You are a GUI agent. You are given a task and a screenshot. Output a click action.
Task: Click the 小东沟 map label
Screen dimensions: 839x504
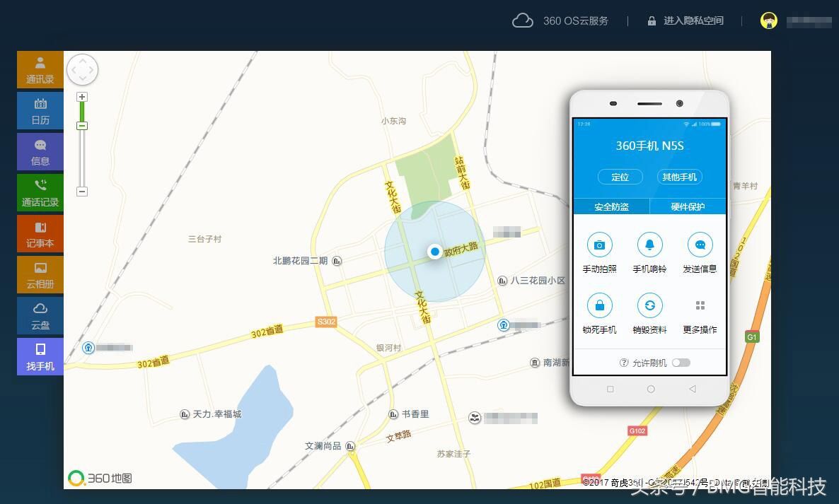[x=393, y=121]
